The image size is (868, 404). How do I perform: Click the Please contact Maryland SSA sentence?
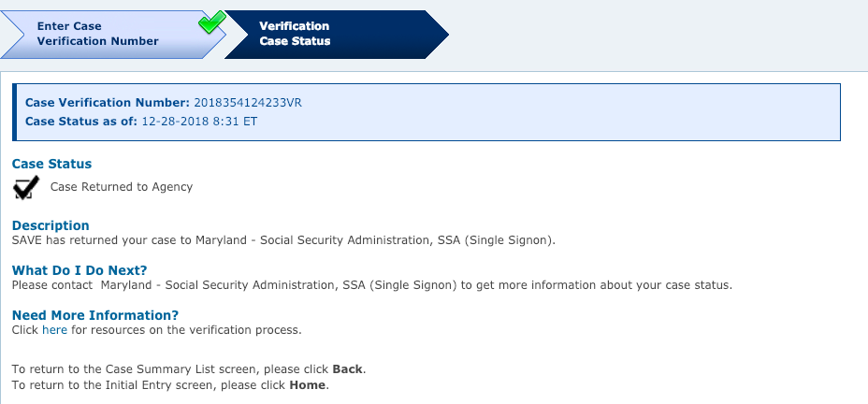(x=372, y=285)
